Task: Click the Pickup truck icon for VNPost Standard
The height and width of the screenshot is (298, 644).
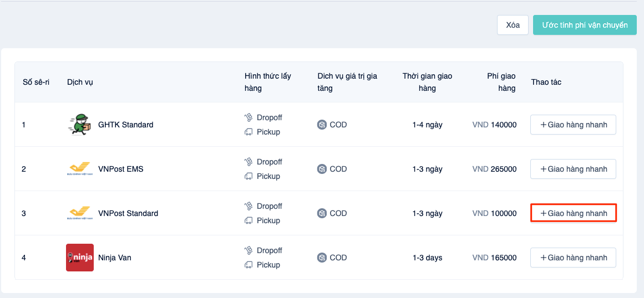Action: click(248, 220)
